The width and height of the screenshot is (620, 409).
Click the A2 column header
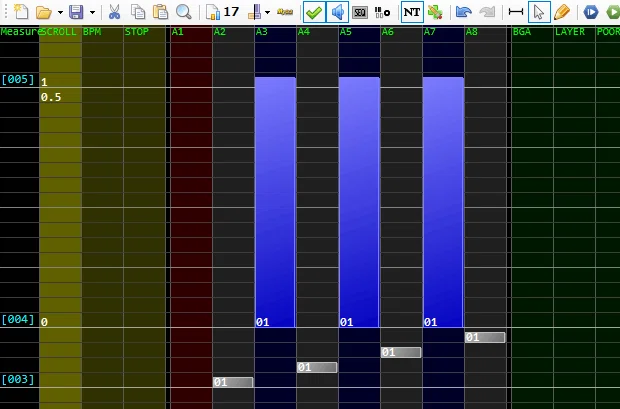pos(219,32)
